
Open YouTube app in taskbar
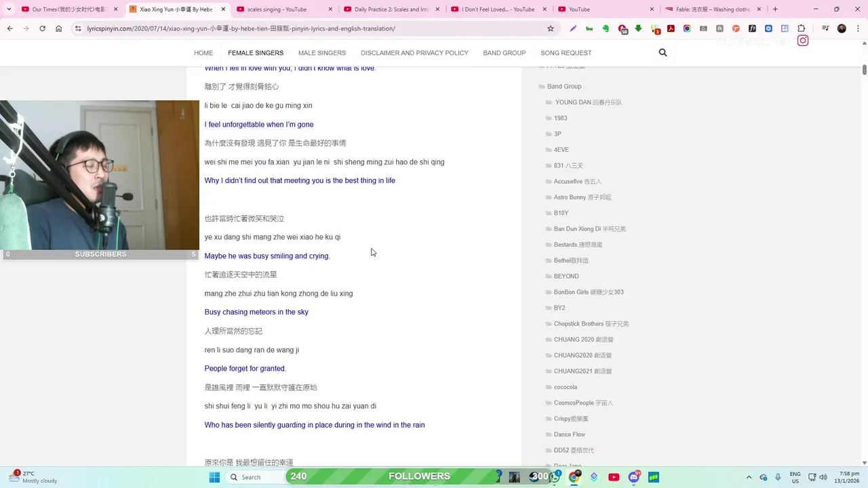(614, 477)
